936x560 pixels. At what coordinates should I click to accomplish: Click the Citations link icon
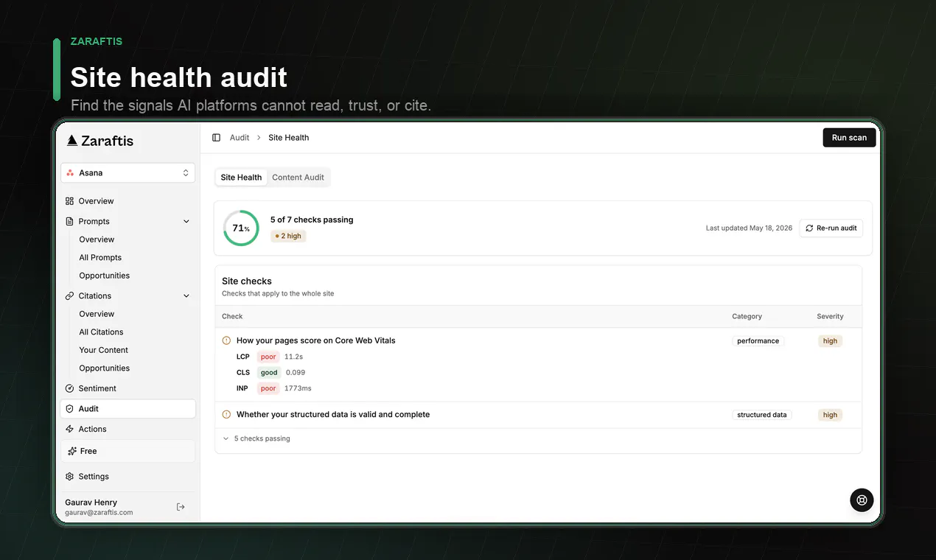[x=69, y=295]
